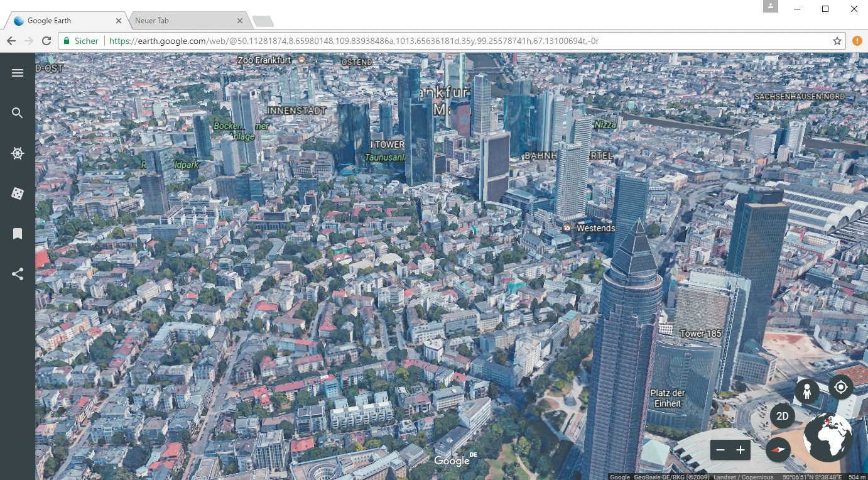The width and height of the screenshot is (868, 480).
Task: Open the Google Earth hamburger menu
Action: click(x=18, y=73)
